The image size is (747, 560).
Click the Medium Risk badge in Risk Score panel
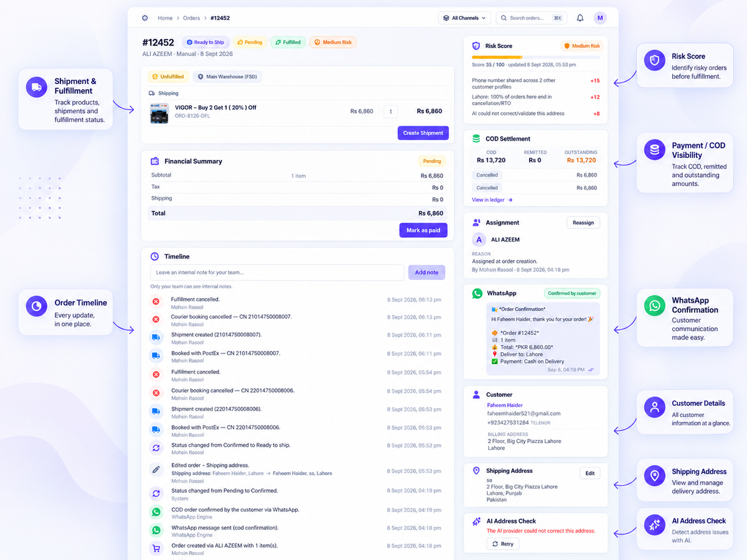(x=581, y=46)
